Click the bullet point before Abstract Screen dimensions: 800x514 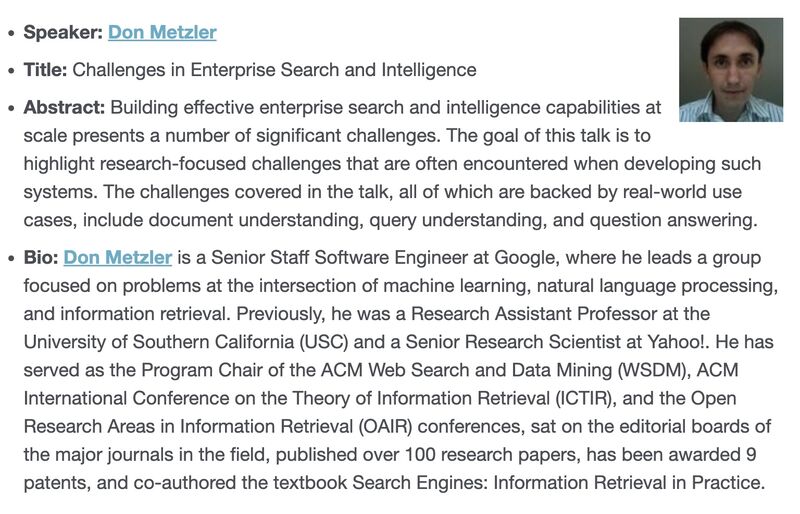(x=11, y=108)
